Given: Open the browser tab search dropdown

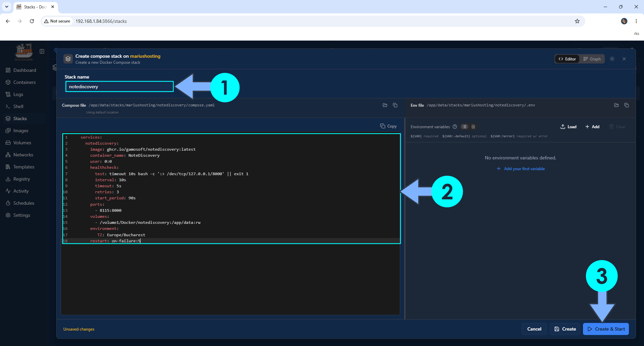Looking at the screenshot, I should point(7,7).
